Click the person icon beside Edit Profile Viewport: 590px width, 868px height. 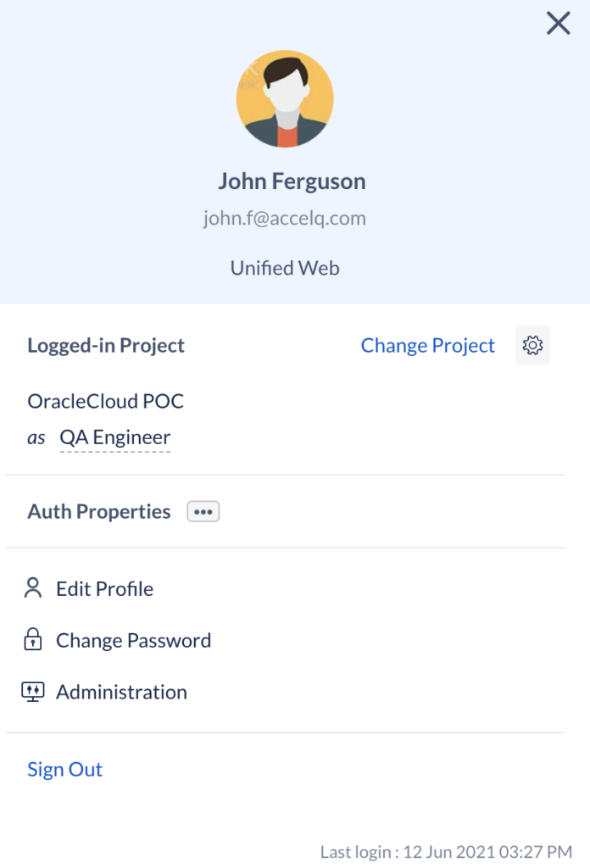[x=33, y=589]
